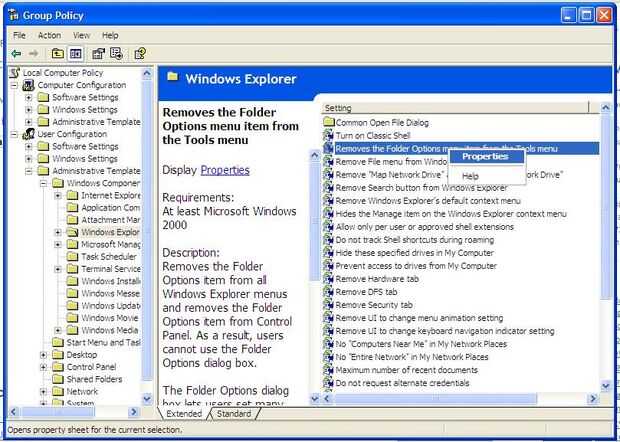Click the Display Properties link
The image size is (620, 442).
(225, 170)
